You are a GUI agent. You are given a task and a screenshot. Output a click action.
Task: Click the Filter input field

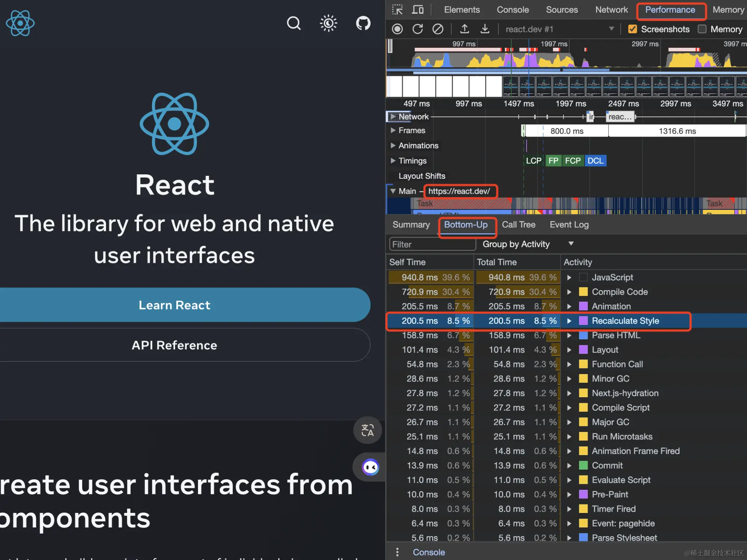433,244
